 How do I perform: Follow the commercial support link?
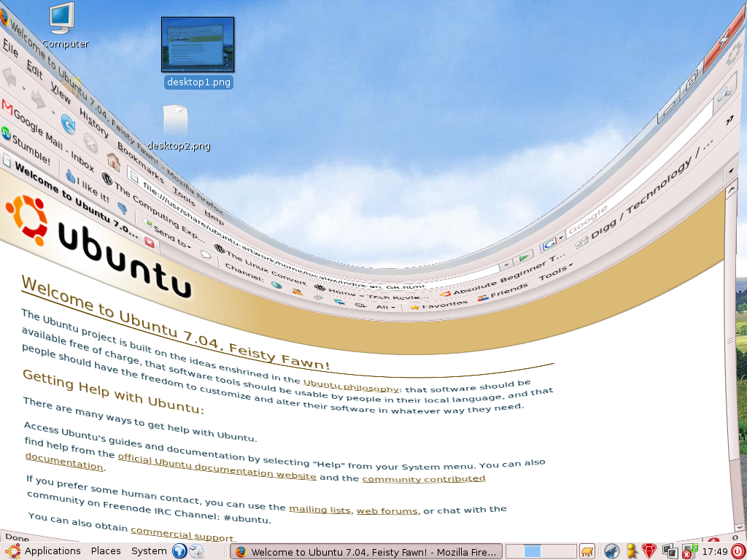pos(182,534)
